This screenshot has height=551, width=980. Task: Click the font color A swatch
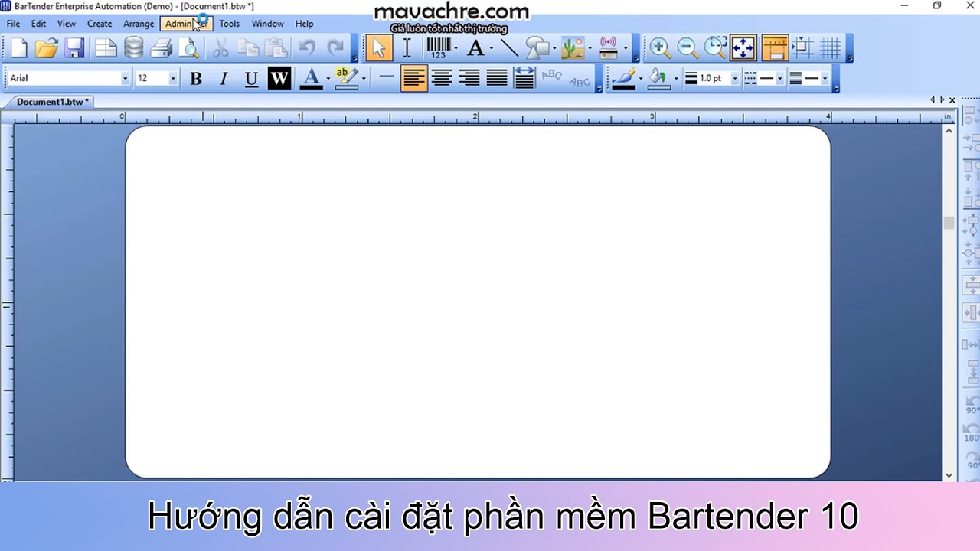click(x=311, y=78)
